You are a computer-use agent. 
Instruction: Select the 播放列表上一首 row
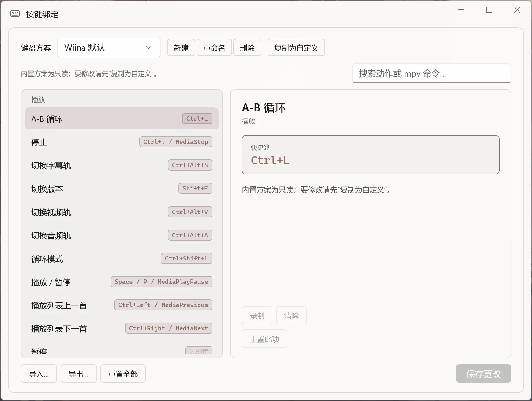click(x=122, y=305)
